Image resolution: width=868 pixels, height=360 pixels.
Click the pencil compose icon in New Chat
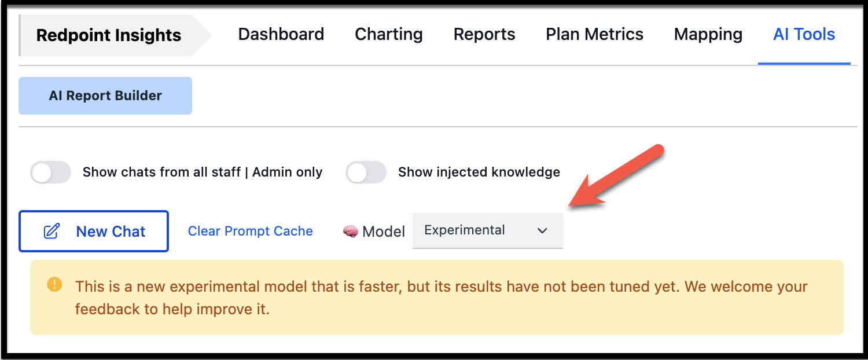[52, 232]
